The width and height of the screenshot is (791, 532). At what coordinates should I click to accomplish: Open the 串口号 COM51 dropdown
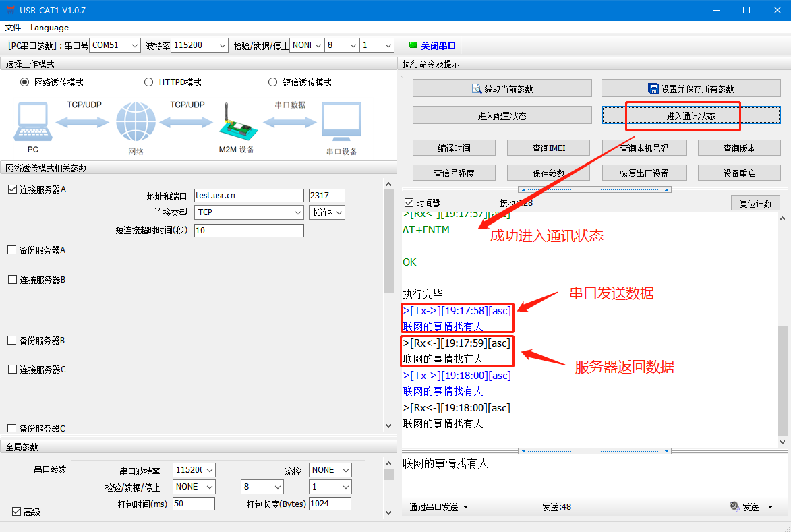115,45
